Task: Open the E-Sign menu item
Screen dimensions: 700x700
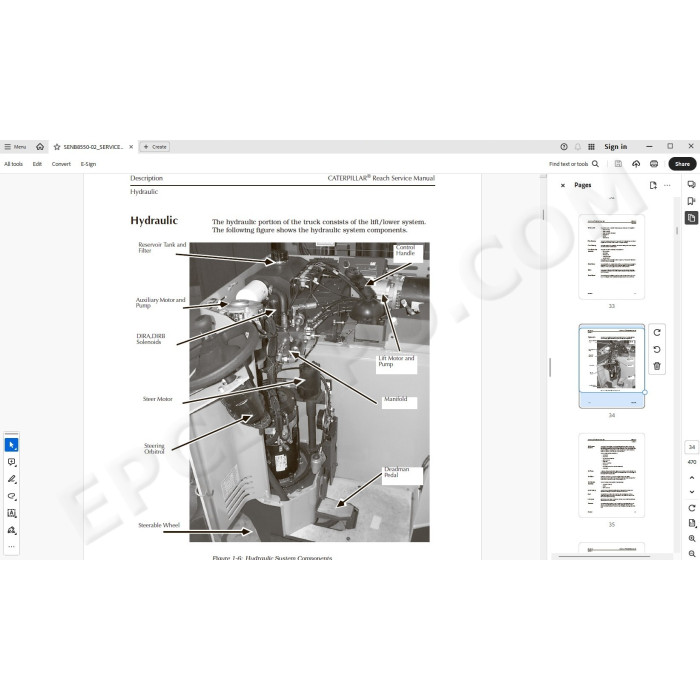Action: coord(88,164)
